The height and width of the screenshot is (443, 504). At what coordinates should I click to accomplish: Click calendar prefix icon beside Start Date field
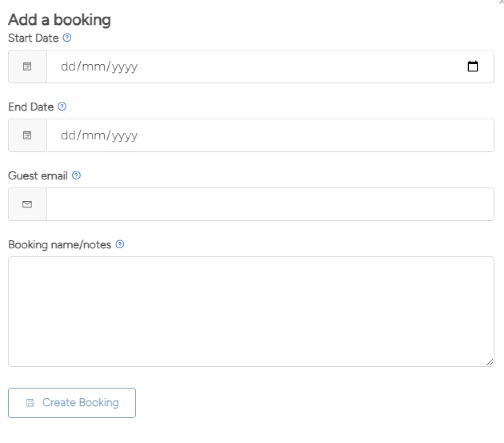point(27,66)
